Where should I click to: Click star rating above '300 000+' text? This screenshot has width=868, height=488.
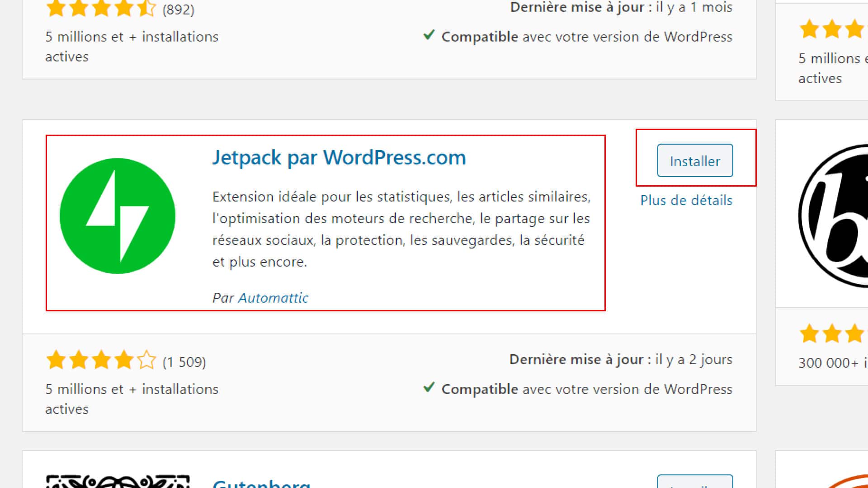[x=833, y=334]
